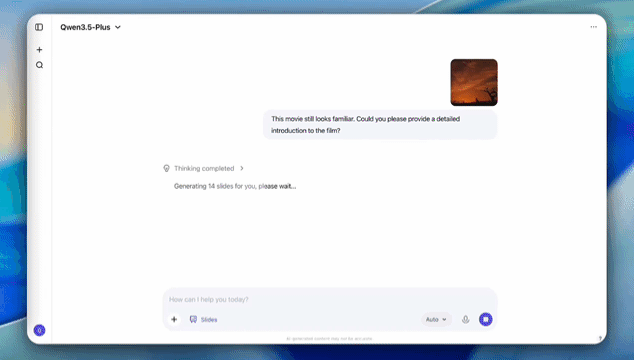Viewport: 634px width, 360px height.
Task: Select the user message text bubble
Action: pyautogui.click(x=380, y=125)
